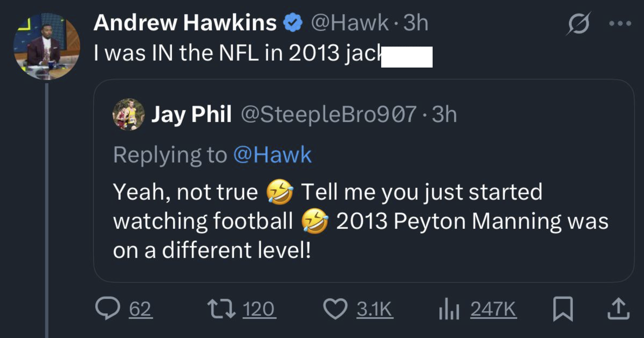Click the reply speech bubble icon
The height and width of the screenshot is (338, 644).
coord(108,308)
